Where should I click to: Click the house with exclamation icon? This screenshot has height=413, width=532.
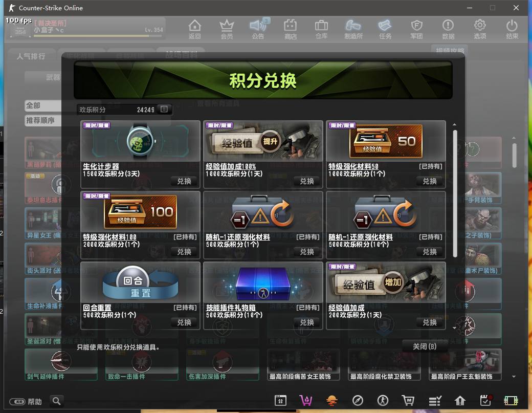tap(460, 401)
